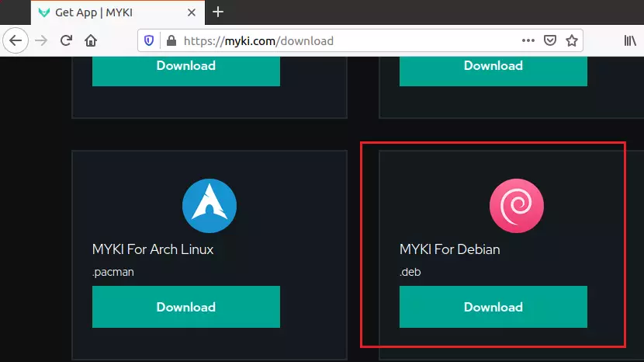644x362 pixels.
Task: Click the .deb file type label
Action: coord(410,272)
